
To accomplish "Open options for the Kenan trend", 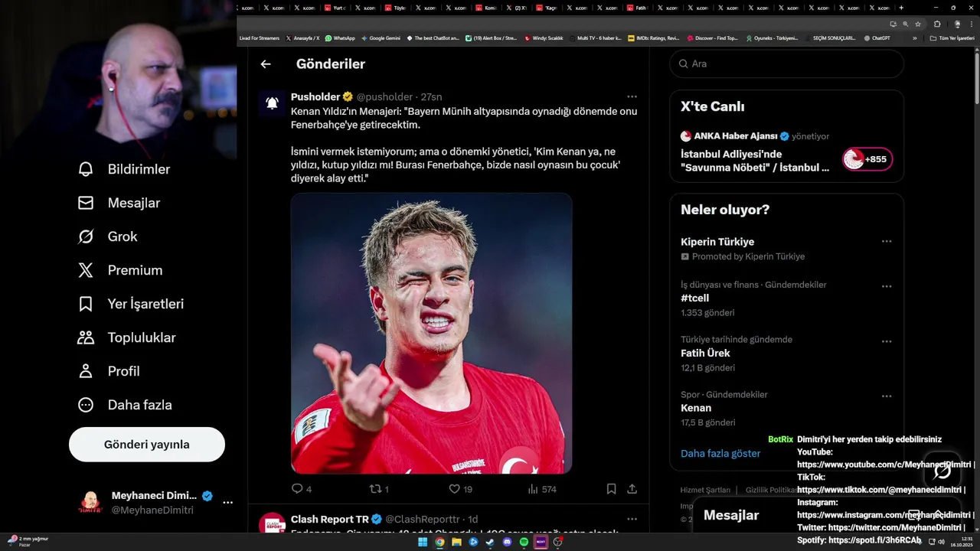I will (x=887, y=396).
